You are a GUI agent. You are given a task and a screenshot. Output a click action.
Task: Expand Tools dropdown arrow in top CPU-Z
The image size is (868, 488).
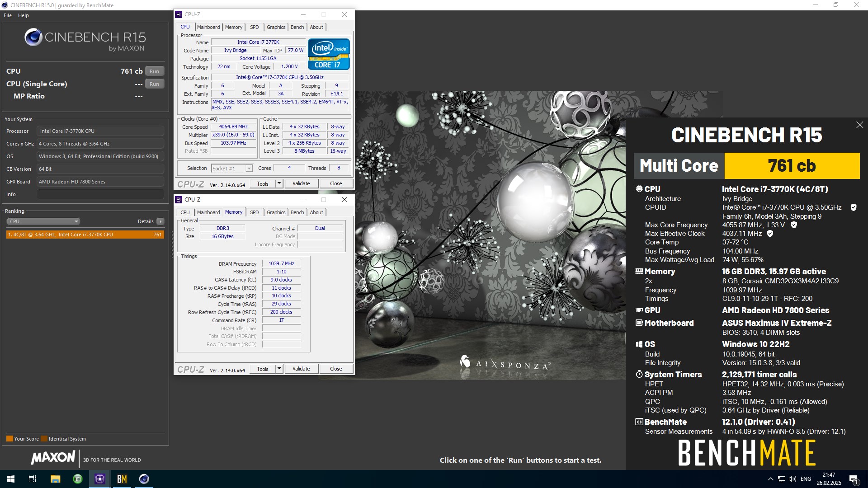tap(279, 184)
